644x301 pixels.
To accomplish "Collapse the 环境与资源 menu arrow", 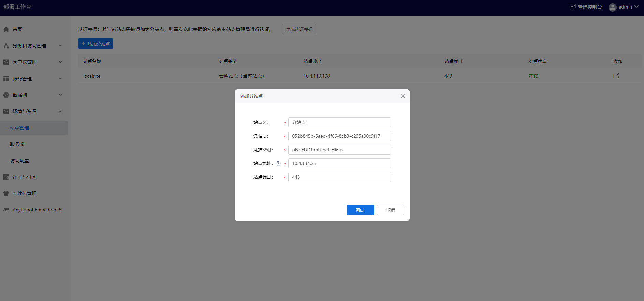I will (60, 111).
